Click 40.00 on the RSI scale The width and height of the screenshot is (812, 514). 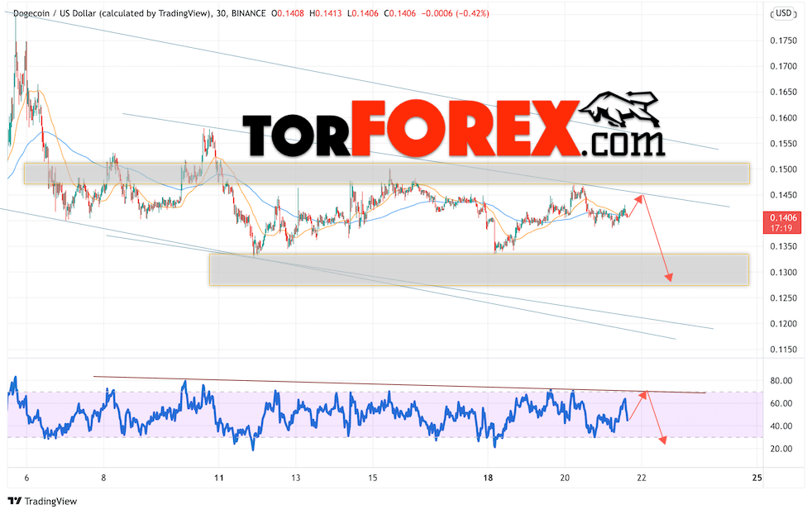(781, 426)
